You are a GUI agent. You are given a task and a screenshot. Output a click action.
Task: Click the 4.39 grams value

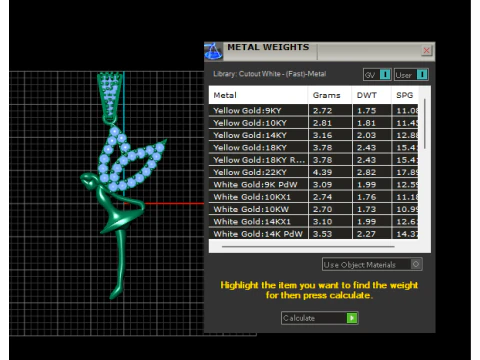(322, 172)
